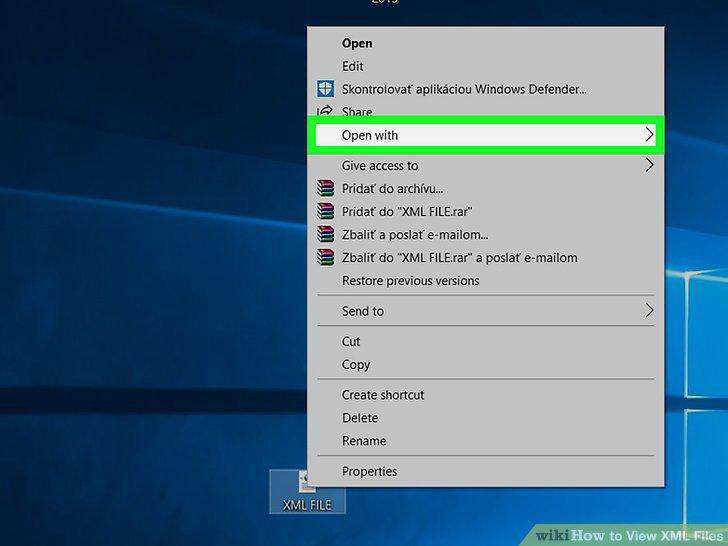
Task: Click the Windows Defender shield icon
Action: [x=325, y=89]
